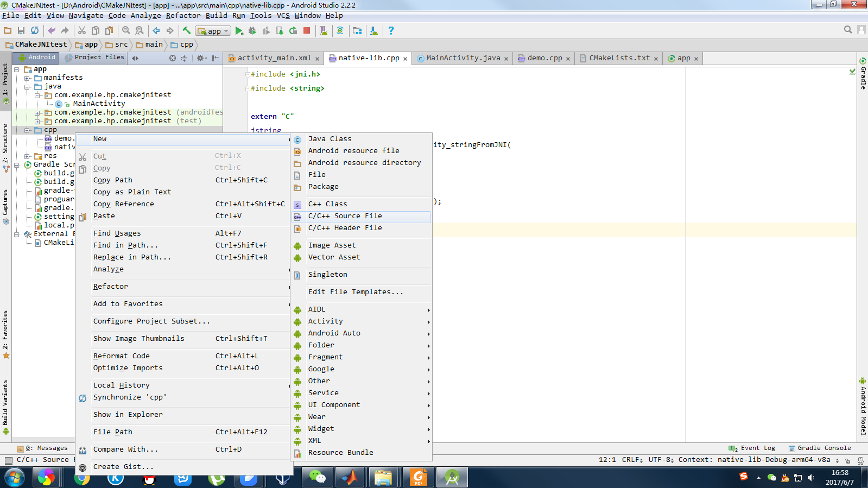Hide the Project tool window icon
This screenshot has height=488, width=868.
[216, 58]
